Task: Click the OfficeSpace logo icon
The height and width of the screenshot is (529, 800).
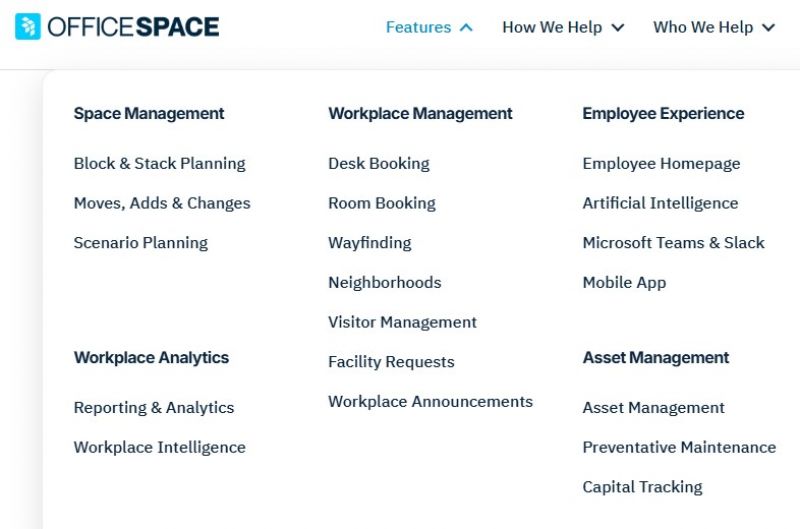Action: point(28,27)
